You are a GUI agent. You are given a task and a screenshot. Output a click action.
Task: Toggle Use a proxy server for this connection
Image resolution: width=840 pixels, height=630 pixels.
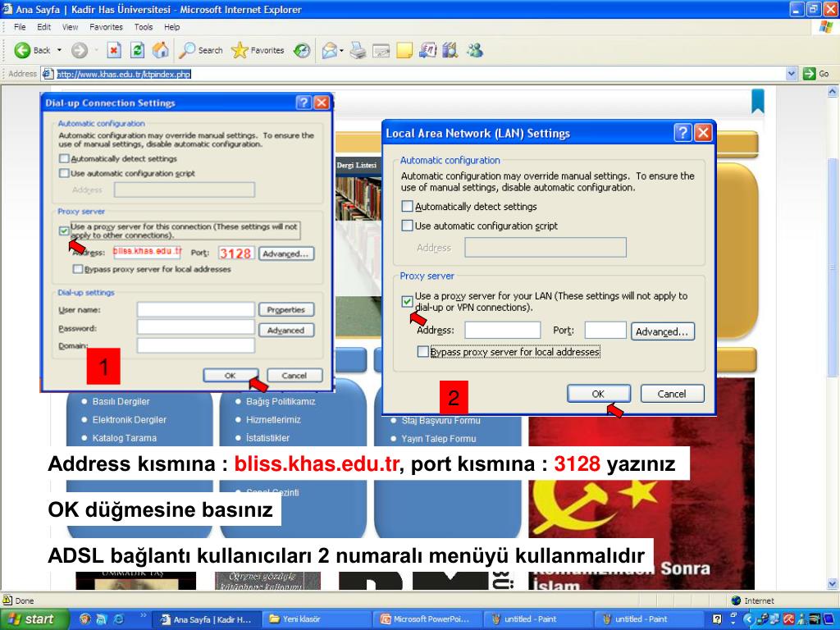[x=64, y=231]
